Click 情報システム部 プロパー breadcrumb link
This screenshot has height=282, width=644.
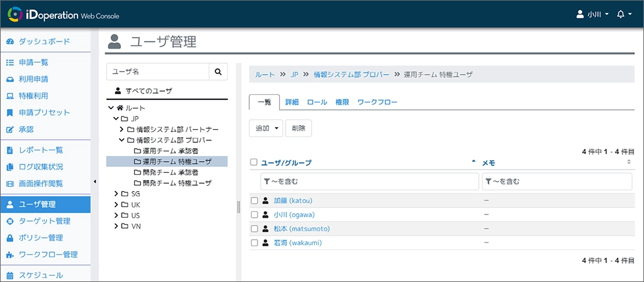(x=351, y=74)
